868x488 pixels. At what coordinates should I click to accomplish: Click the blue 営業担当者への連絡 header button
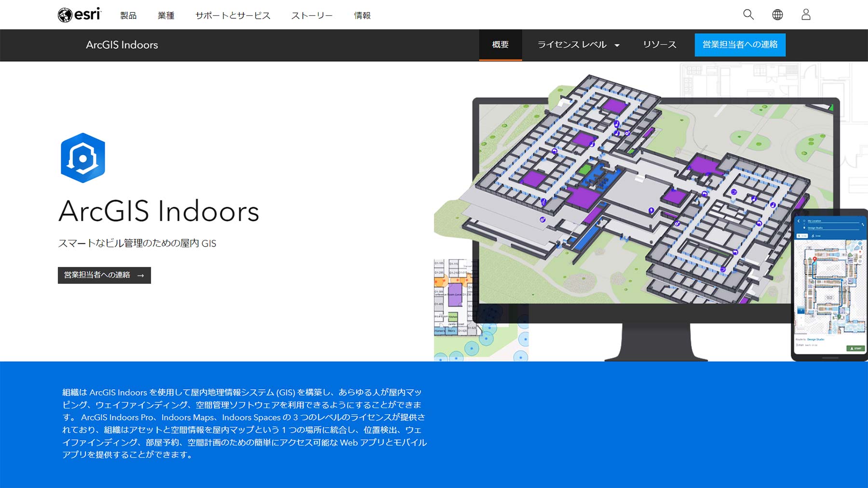coord(740,45)
